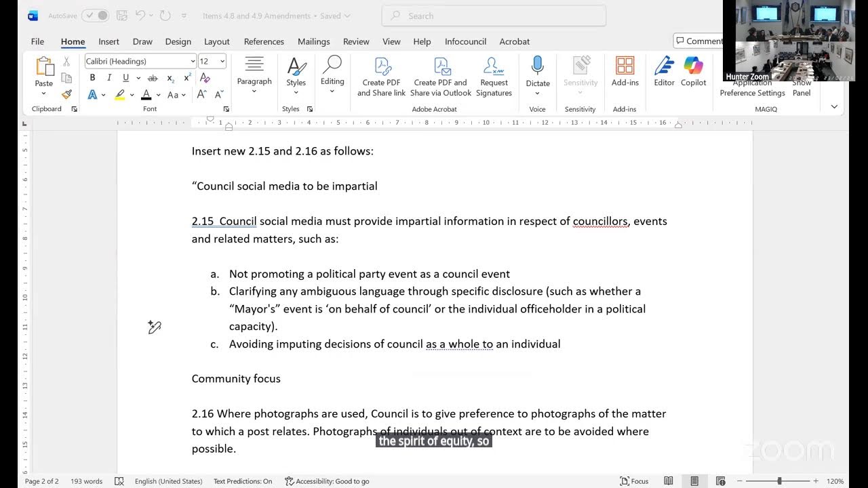Switch to the Draw tab
This screenshot has height=488, width=868.
(142, 41)
